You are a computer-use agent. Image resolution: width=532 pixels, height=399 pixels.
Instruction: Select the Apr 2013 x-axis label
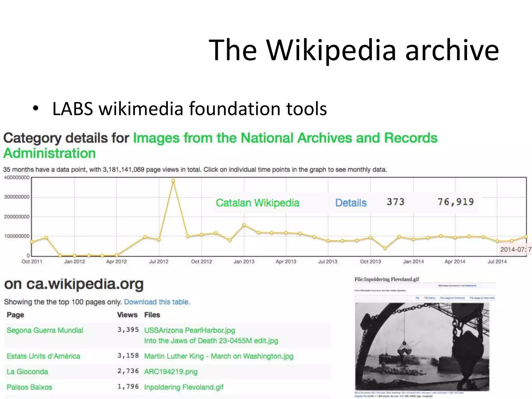pyautogui.click(x=286, y=262)
